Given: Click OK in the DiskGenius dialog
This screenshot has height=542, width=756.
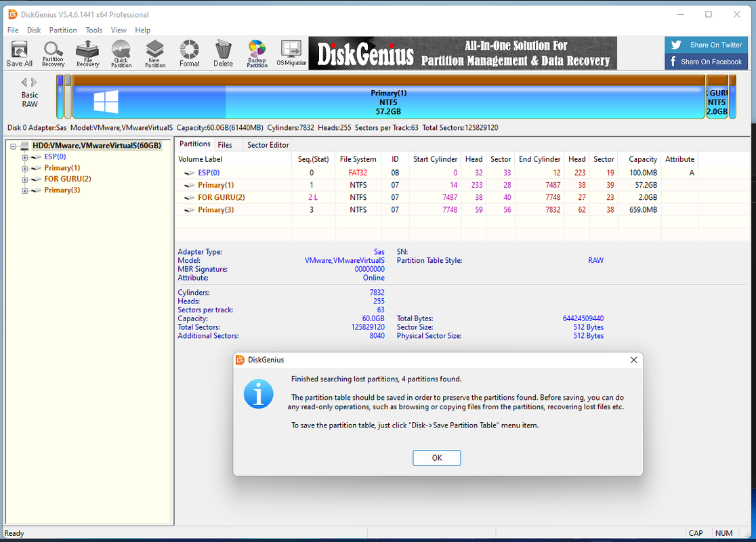Looking at the screenshot, I should 437,457.
